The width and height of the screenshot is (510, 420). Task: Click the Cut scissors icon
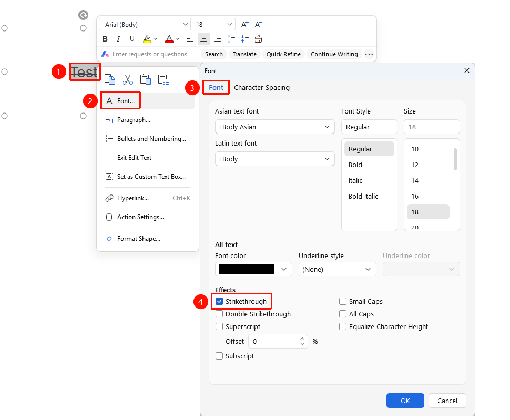click(127, 79)
